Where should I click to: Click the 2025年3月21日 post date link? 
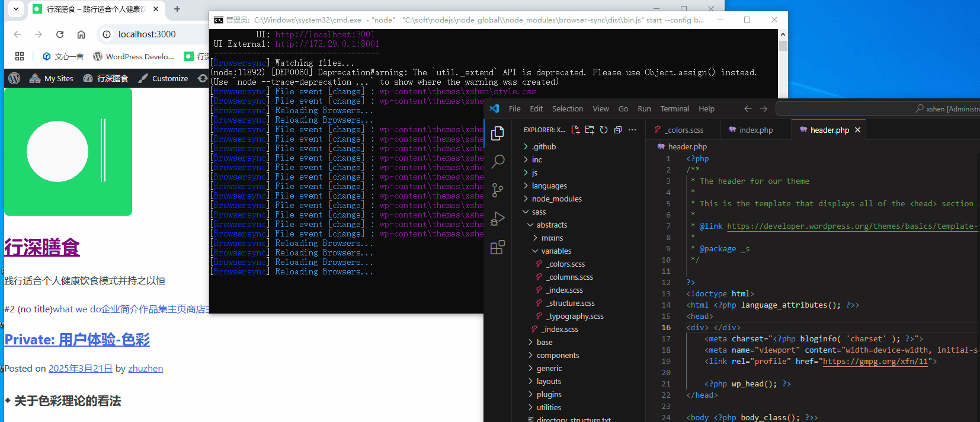click(x=81, y=369)
